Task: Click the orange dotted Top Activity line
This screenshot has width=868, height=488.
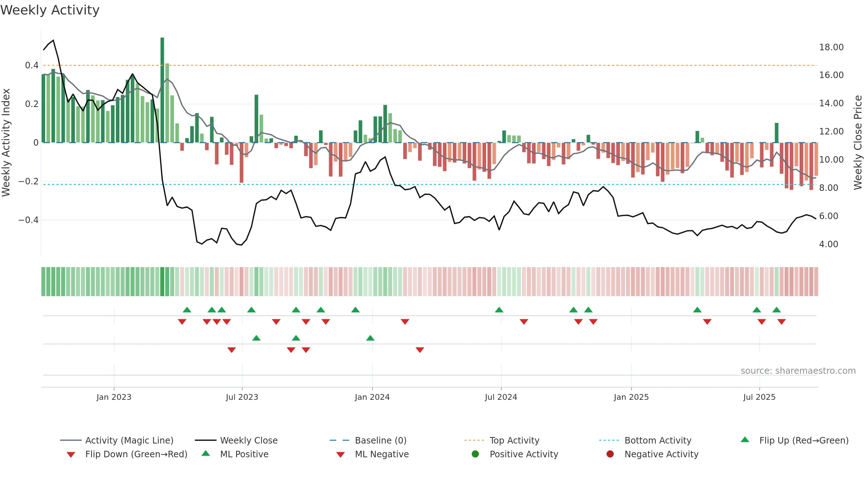Action: (430, 65)
